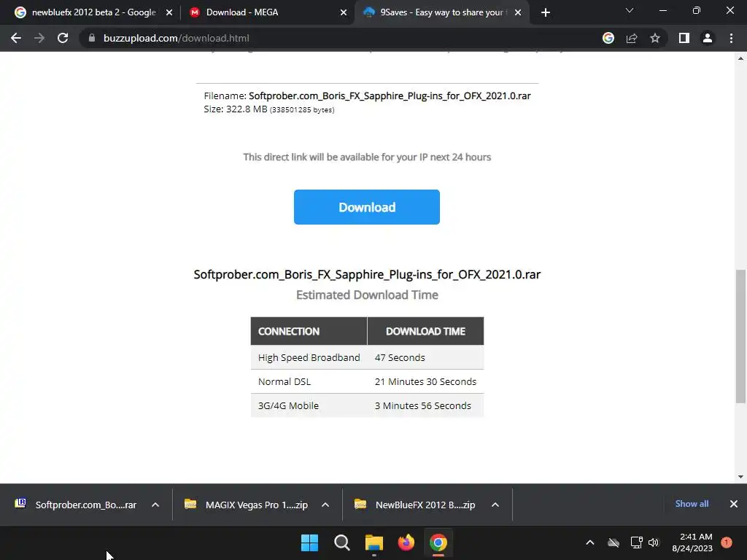This screenshot has width=747, height=560.
Task: Click 'High Speed Broadband' table cell
Action: pos(309,357)
